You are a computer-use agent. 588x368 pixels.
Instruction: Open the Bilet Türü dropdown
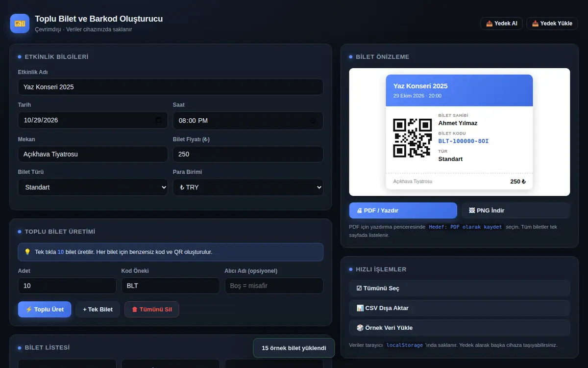click(93, 187)
